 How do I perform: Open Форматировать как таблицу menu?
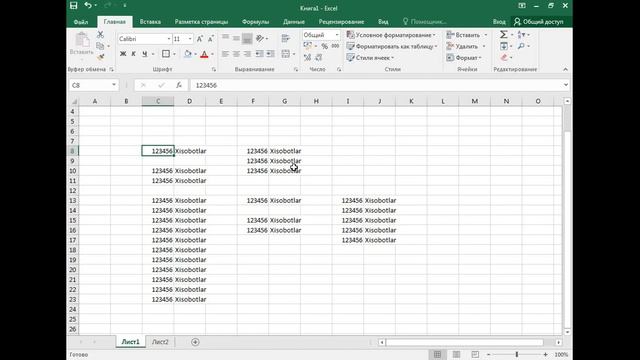392,47
